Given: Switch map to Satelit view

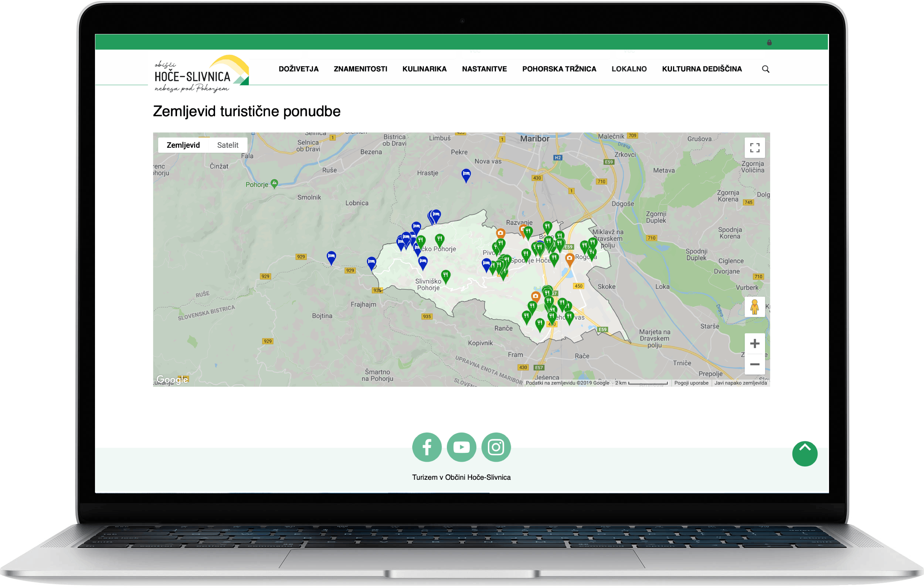Looking at the screenshot, I should tap(228, 145).
